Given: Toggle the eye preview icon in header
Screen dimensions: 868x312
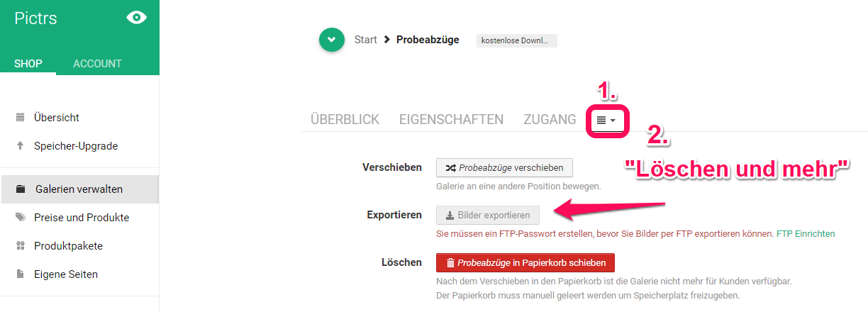Looking at the screenshot, I should point(136,18).
